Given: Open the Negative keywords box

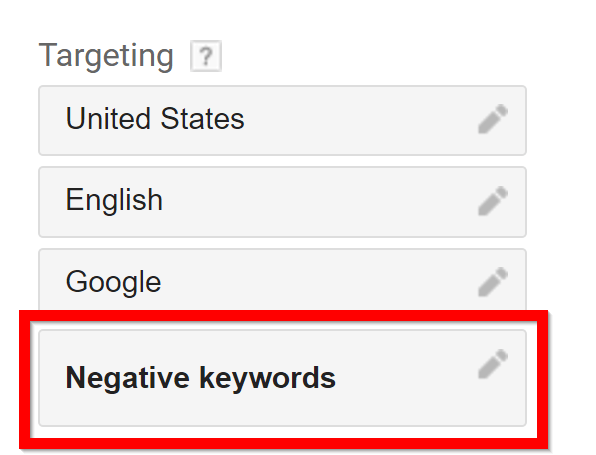Looking at the screenshot, I should click(x=282, y=378).
